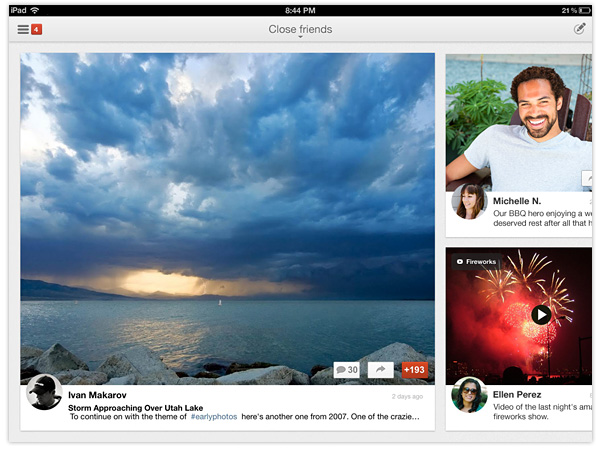596x451 pixels.
Task: Compose a new post with pencil icon
Action: [579, 28]
